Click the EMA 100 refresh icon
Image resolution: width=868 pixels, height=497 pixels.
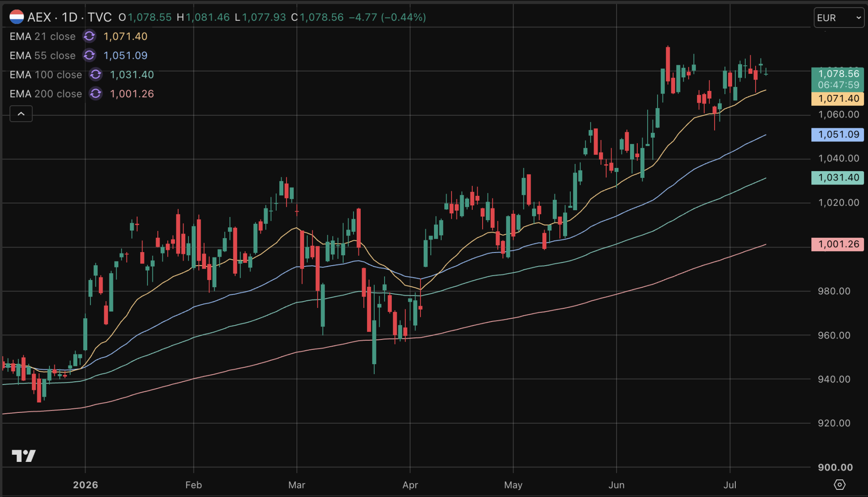(96, 74)
